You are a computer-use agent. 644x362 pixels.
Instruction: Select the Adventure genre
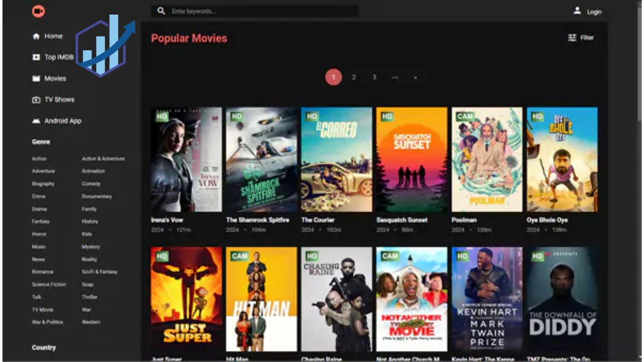coord(43,171)
